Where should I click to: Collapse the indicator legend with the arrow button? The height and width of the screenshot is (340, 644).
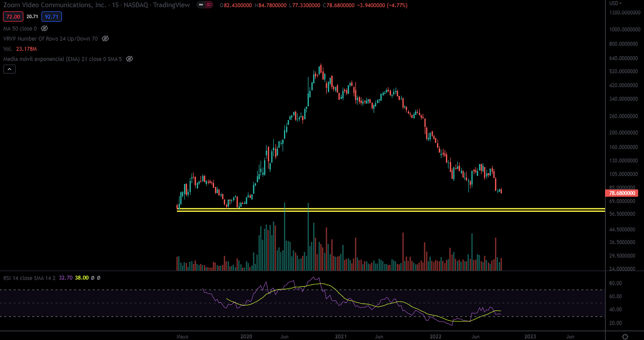9,69
